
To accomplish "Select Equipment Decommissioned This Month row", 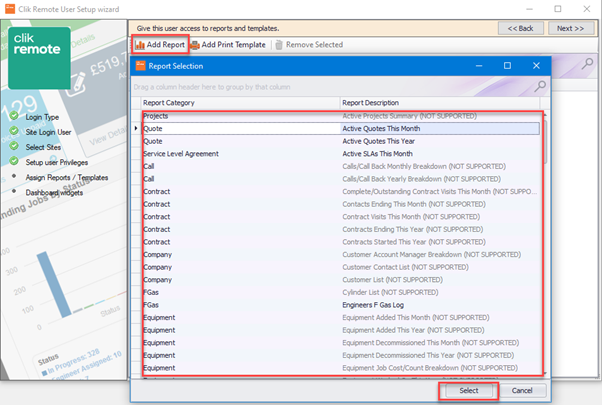I will tap(341, 343).
